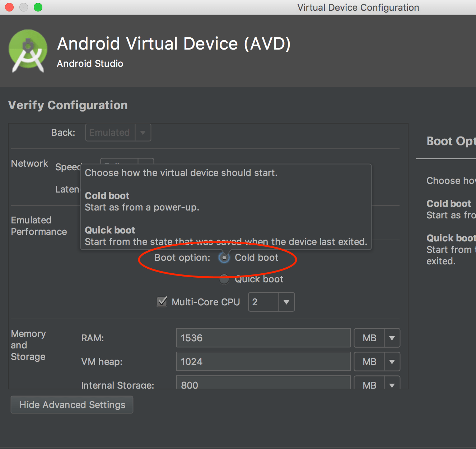
Task: Click the RAM value input field
Action: click(x=263, y=338)
